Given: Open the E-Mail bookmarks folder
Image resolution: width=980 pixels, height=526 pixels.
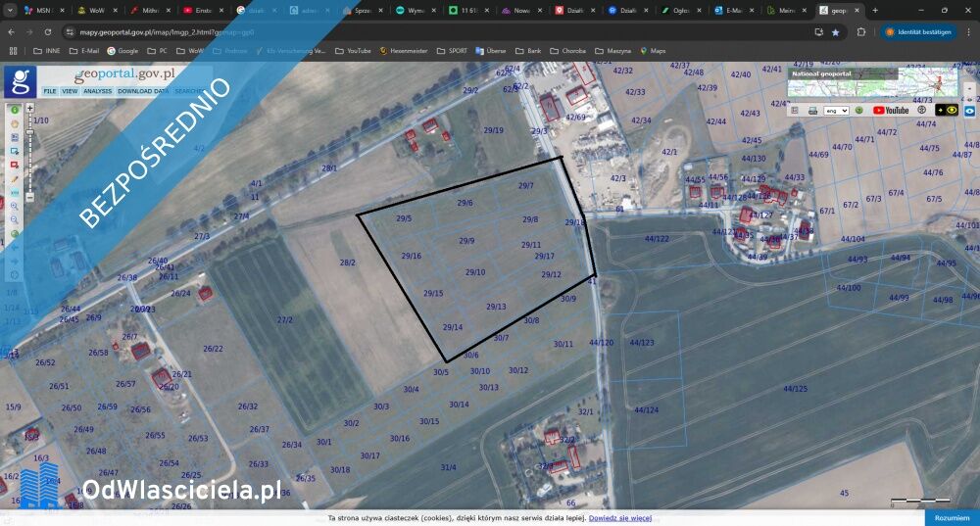Looking at the screenshot, I should 84,51.
